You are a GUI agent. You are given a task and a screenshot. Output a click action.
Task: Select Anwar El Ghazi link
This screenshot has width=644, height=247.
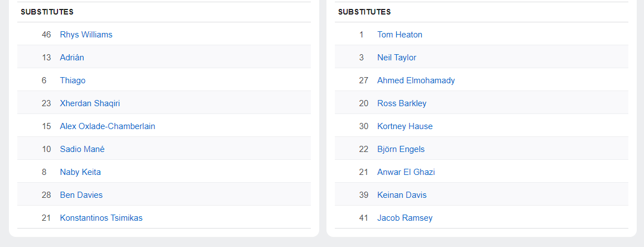coord(406,172)
